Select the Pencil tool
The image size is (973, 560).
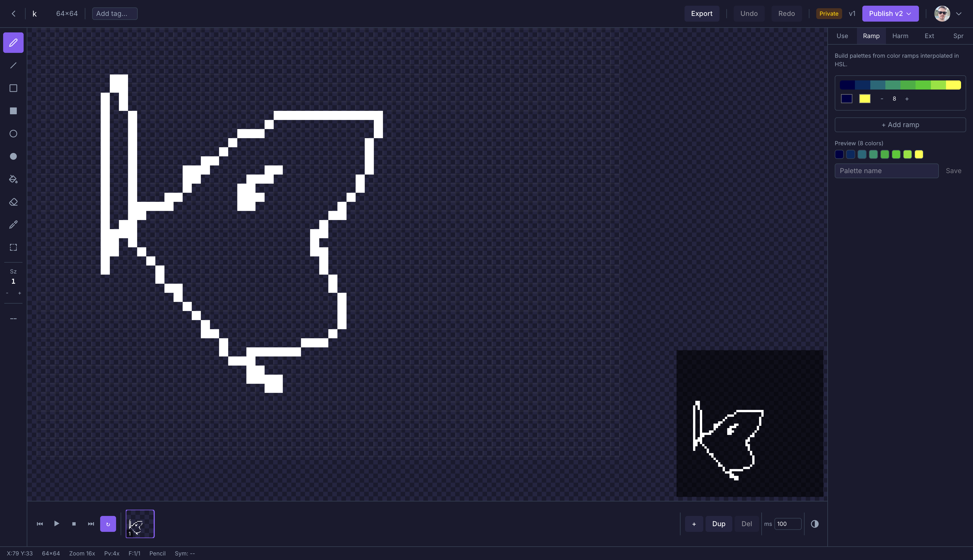coord(13,42)
